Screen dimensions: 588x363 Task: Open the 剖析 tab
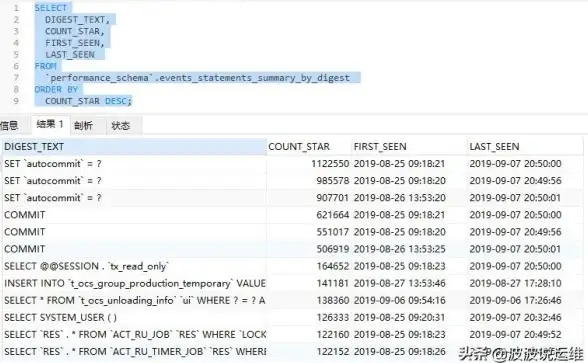coord(83,125)
